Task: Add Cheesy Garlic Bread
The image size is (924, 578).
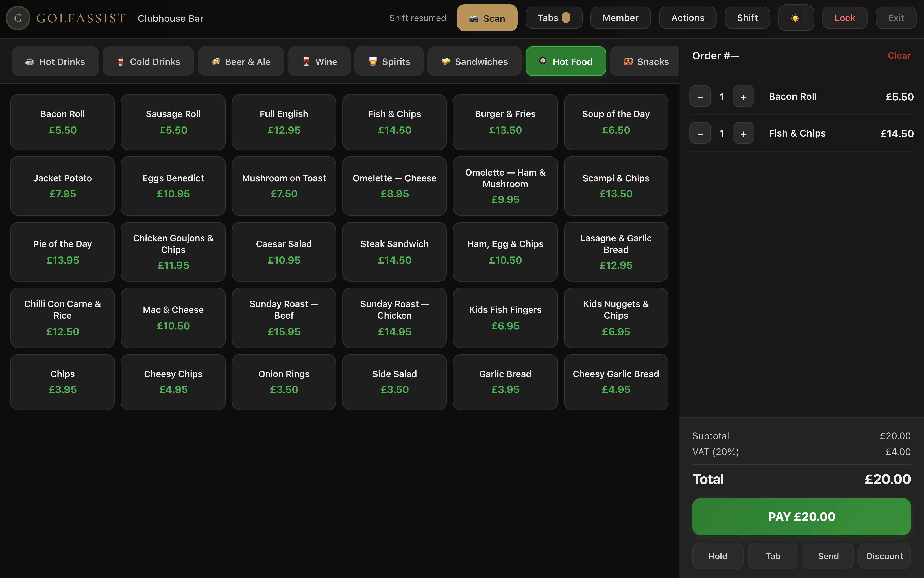Action: point(616,382)
